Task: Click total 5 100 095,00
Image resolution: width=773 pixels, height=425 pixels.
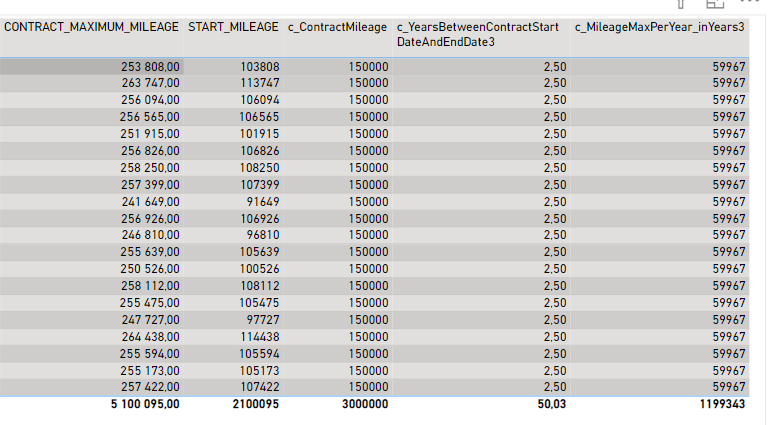Action: 145,404
